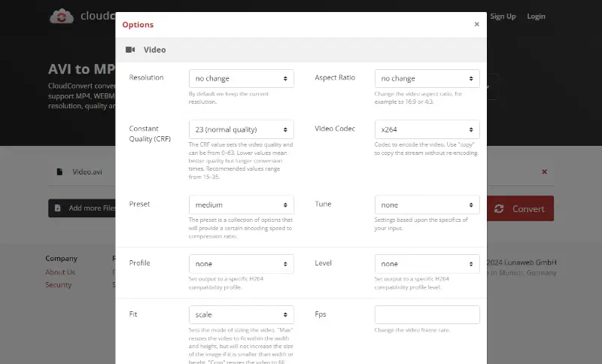Close the Options dialog with the X

pyautogui.click(x=476, y=24)
